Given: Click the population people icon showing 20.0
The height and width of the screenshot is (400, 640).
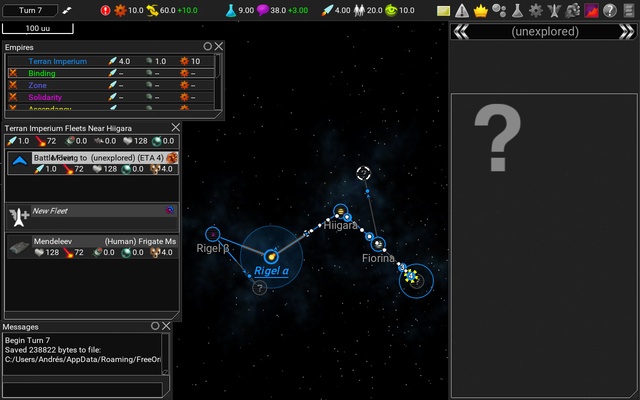Looking at the screenshot, I should pyautogui.click(x=359, y=11).
